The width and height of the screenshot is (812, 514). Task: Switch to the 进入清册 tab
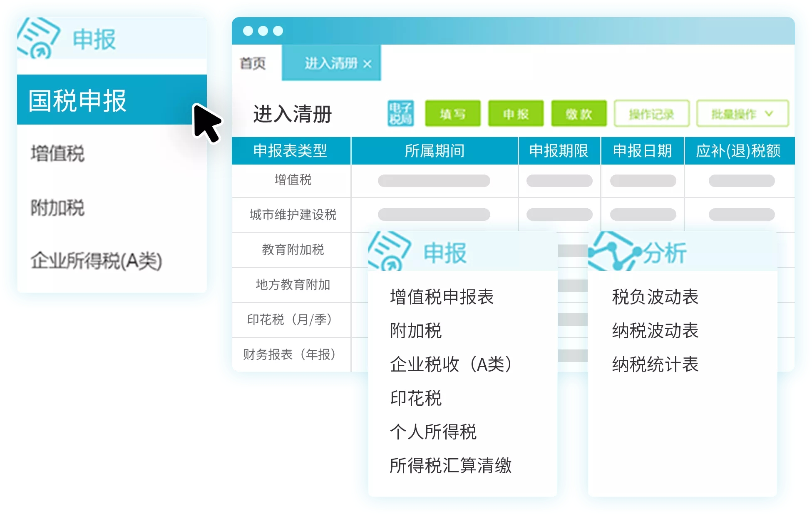(331, 63)
